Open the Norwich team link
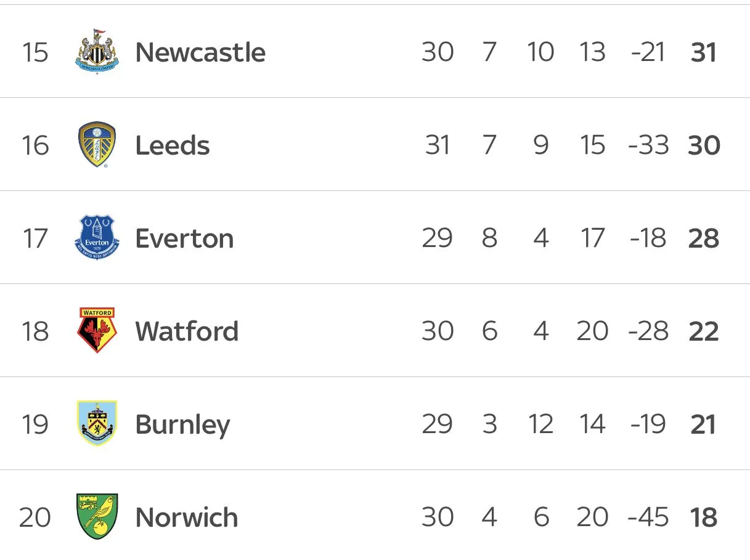Viewport: 750px width, 560px height. point(186,517)
